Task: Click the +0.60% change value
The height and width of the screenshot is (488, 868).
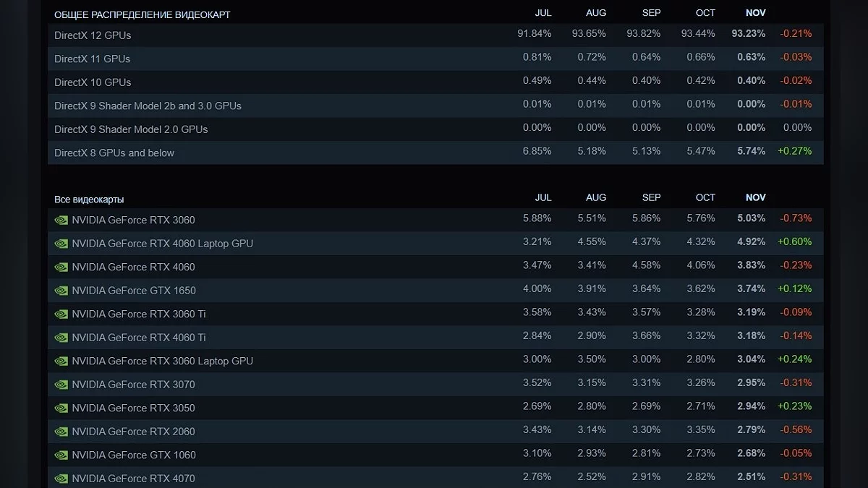Action: click(794, 241)
